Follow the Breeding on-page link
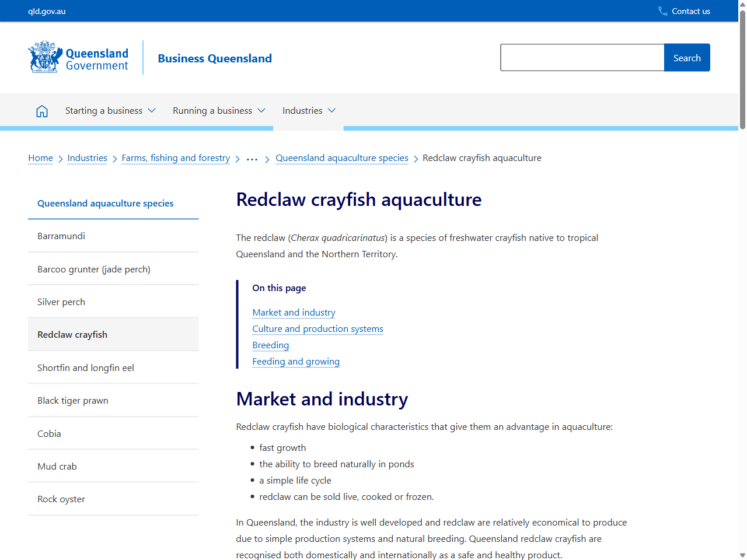 (x=270, y=345)
